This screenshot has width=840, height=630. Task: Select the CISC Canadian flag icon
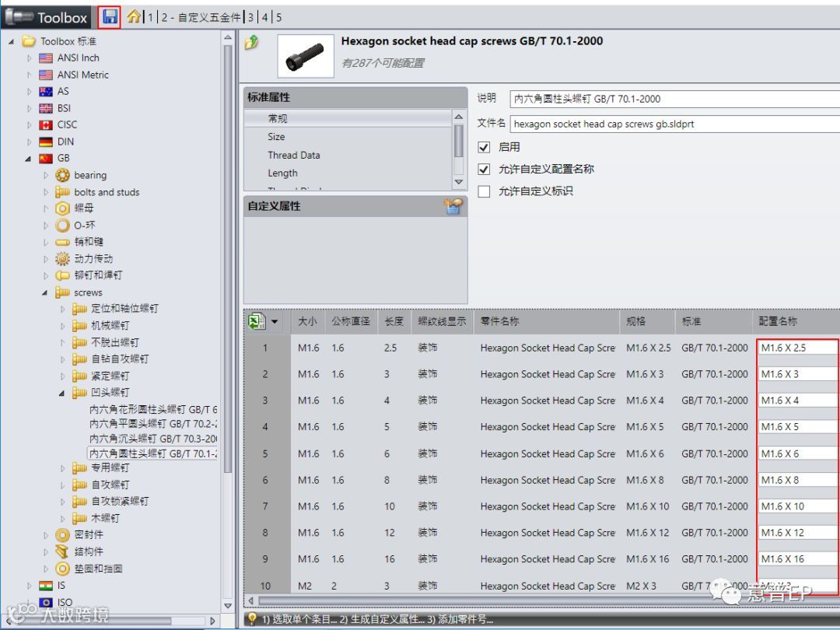click(x=46, y=124)
